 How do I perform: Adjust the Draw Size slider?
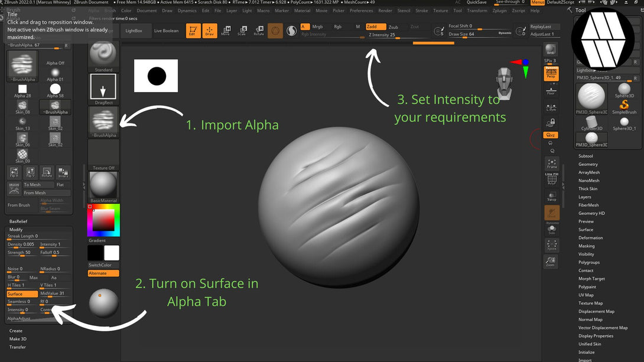[x=480, y=34]
